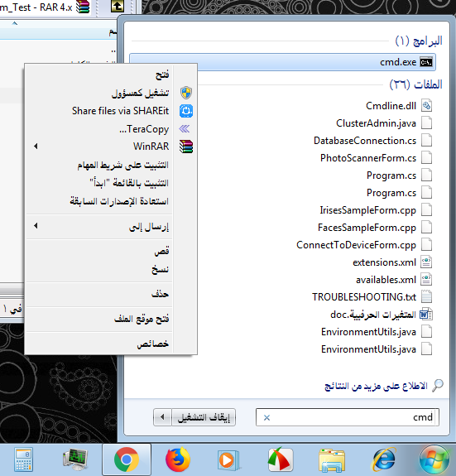Click the sort arrow of WinRAR column header
This screenshot has width=456, height=476.
click(15, 23)
